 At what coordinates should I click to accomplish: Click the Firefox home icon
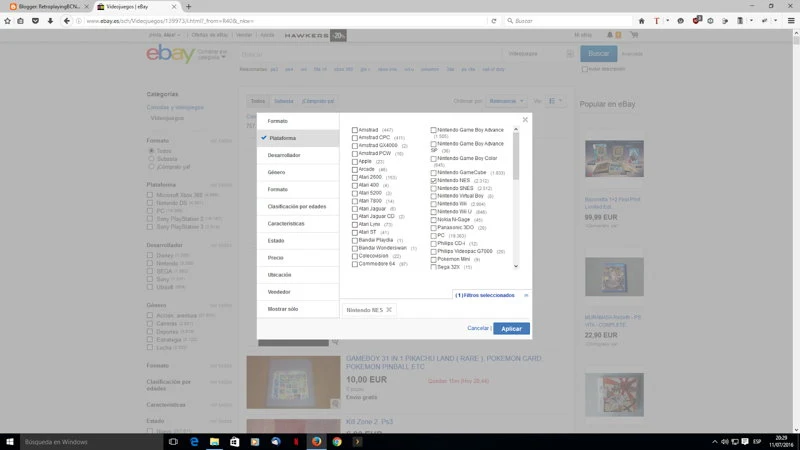tap(642, 20)
